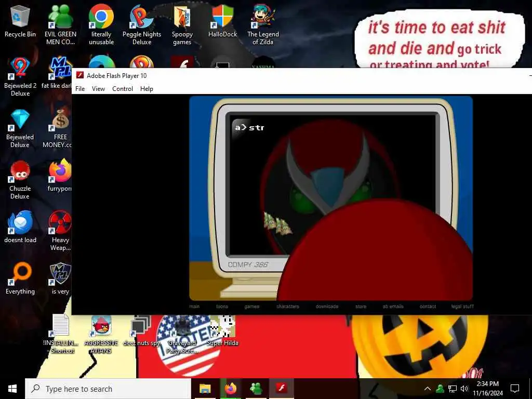Click the contact link in the Flash nav
Screen dimensions: 532x399
428,307
